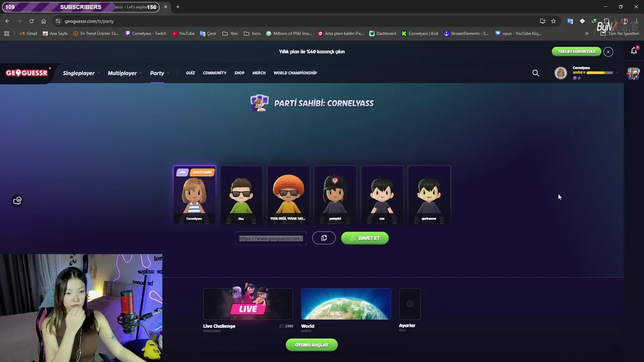Select the pamplei player card

tap(335, 195)
